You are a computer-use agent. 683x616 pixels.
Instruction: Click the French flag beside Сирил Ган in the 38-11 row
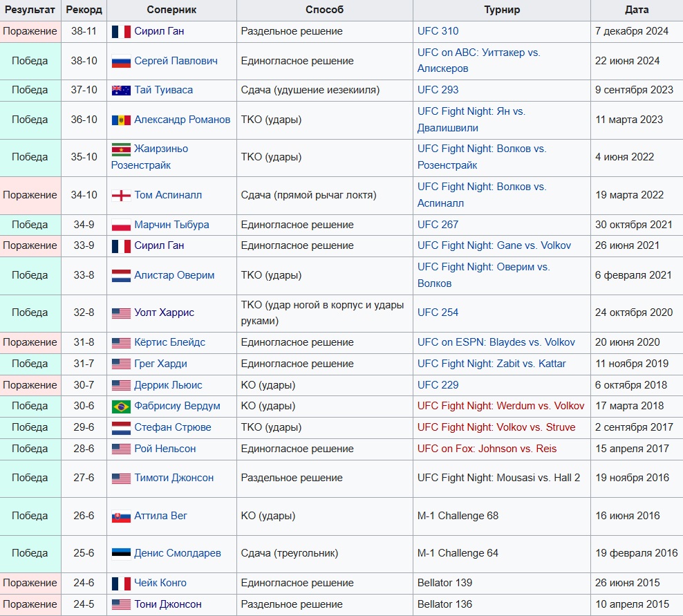click(121, 31)
